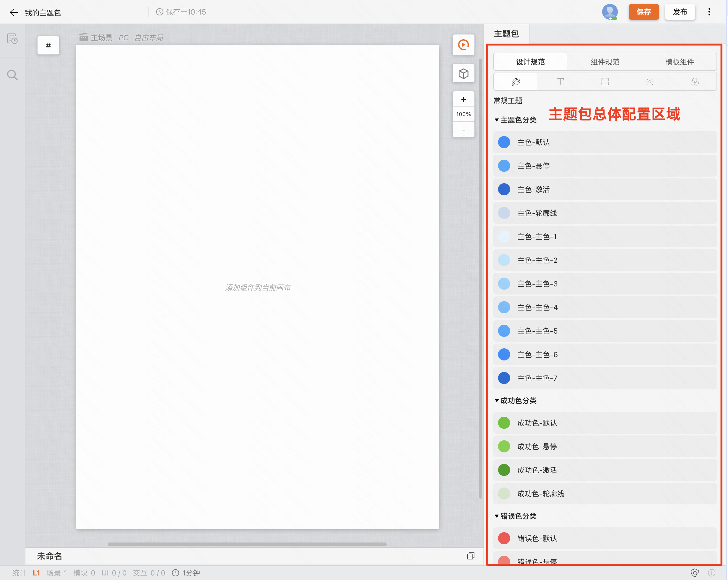Image resolution: width=728 pixels, height=580 pixels.
Task: Click the 模块 0 statistic
Action: click(84, 572)
